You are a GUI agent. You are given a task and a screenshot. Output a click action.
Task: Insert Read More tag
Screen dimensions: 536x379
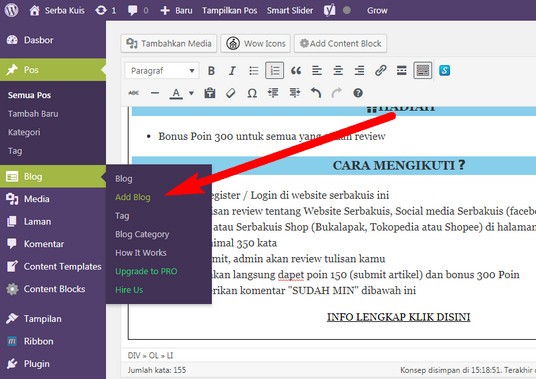tap(402, 71)
